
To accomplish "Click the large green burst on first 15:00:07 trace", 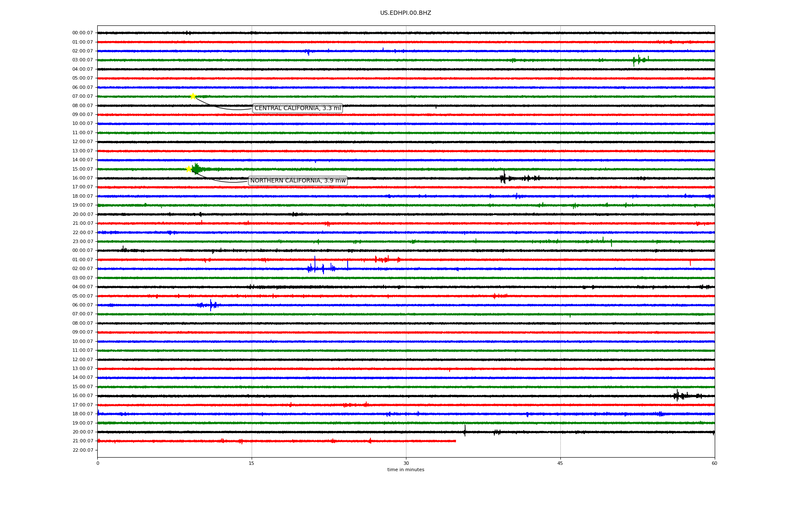I will (x=197, y=169).
